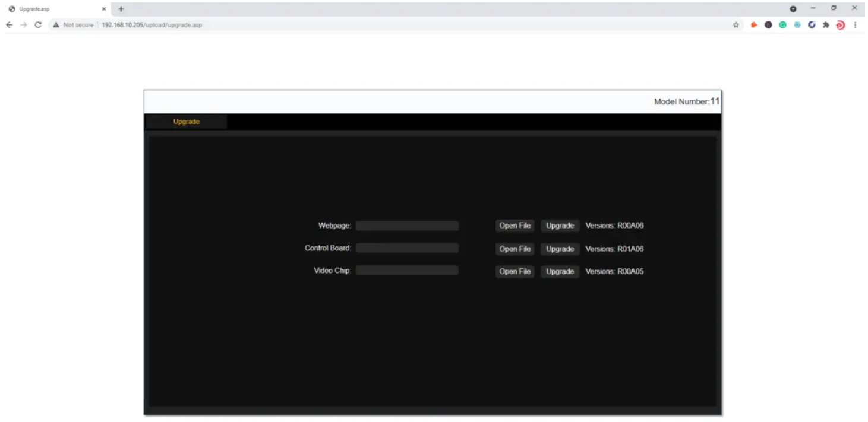Click the Versions: R00A05 text
868x422 pixels.
click(614, 271)
